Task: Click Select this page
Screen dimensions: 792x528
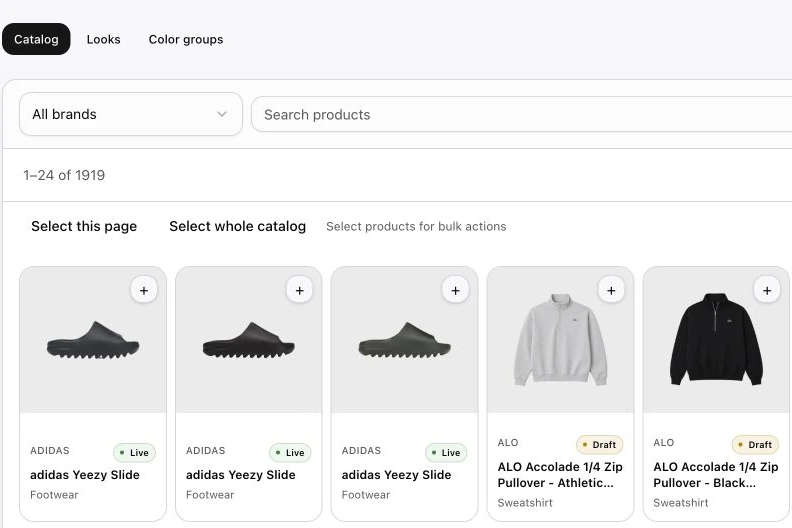Action: point(84,226)
